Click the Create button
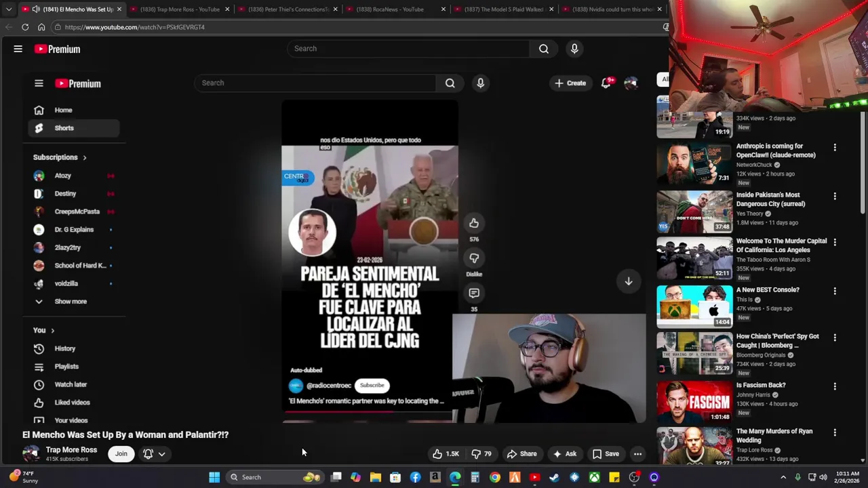The height and width of the screenshot is (488, 868). pyautogui.click(x=570, y=83)
